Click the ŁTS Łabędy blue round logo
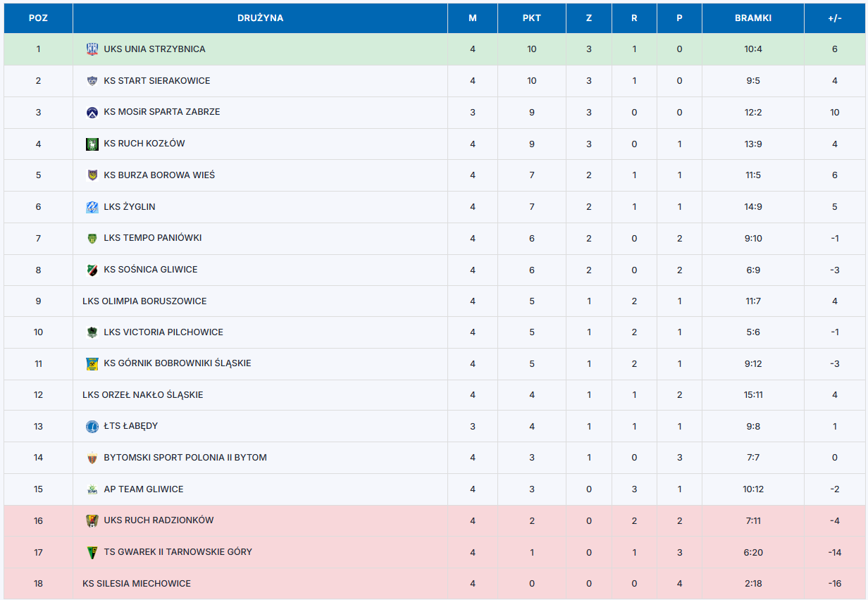This screenshot has width=868, height=600. click(92, 426)
